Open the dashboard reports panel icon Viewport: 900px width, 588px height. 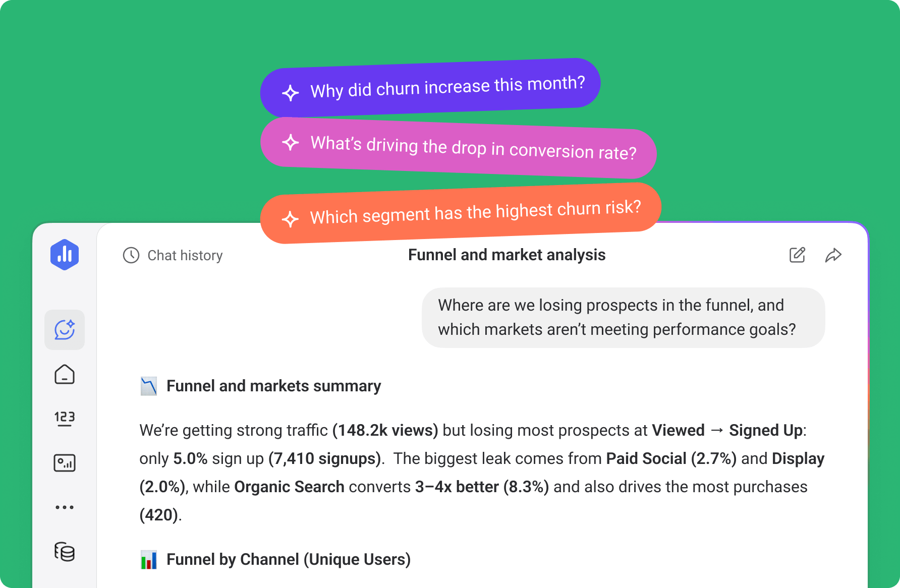tap(64, 462)
